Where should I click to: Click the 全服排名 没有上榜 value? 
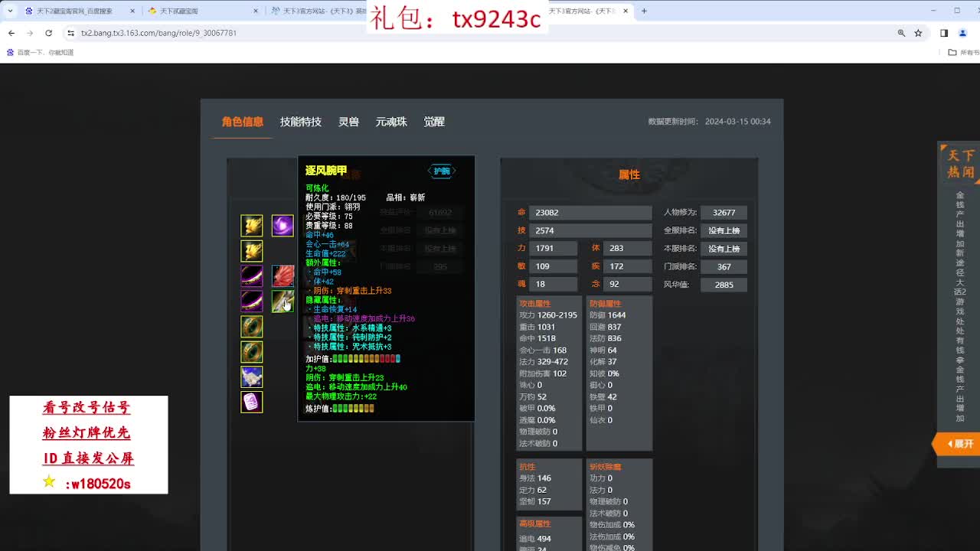(724, 230)
